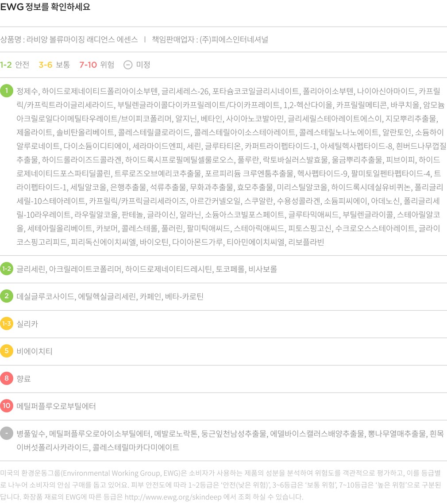Click the 향료 ingredient
The height and width of the screenshot is (504, 447).
[x=23, y=379]
